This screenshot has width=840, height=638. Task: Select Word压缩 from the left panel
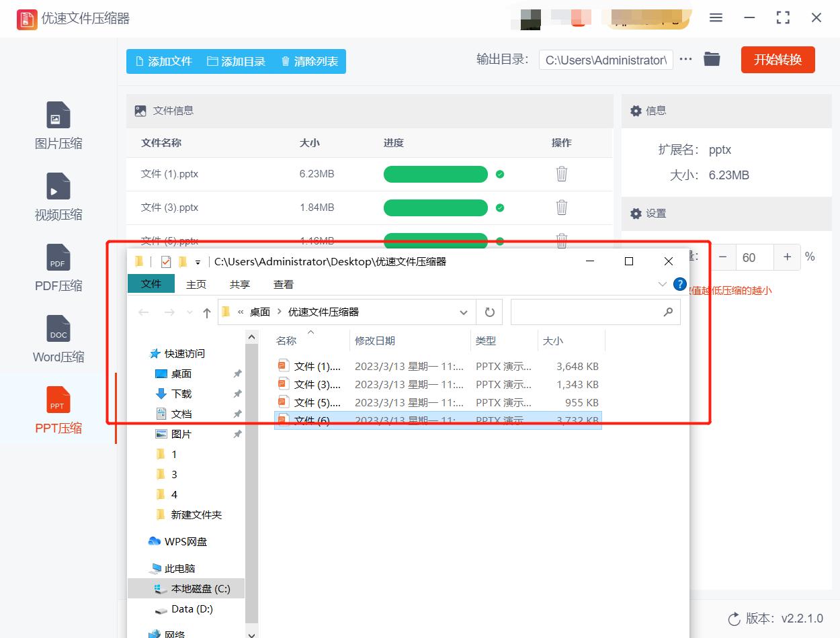point(58,340)
